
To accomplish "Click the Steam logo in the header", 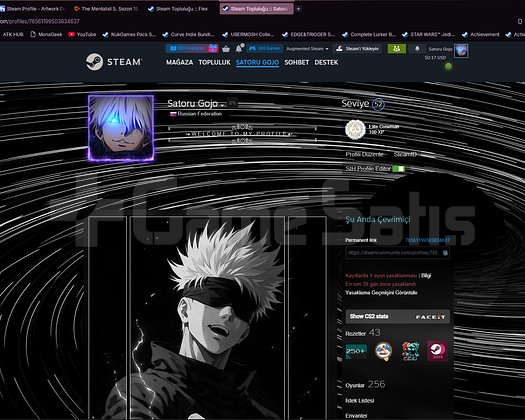I will coord(114,62).
